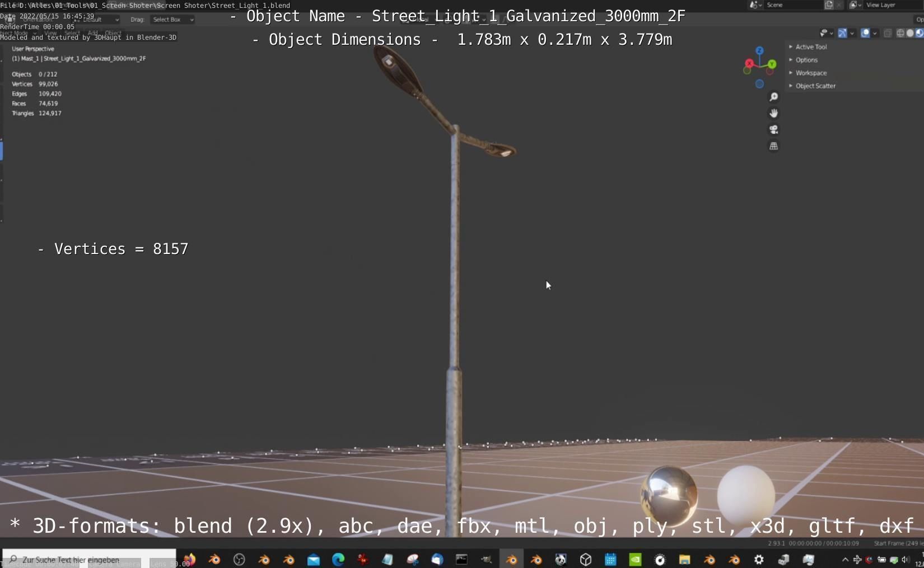Image resolution: width=924 pixels, height=568 pixels.
Task: Open the overlay options dropdown arrow
Action: 875,33
